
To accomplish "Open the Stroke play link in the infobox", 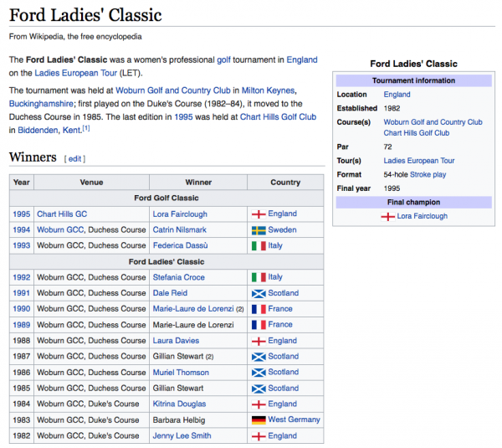I will point(428,175).
